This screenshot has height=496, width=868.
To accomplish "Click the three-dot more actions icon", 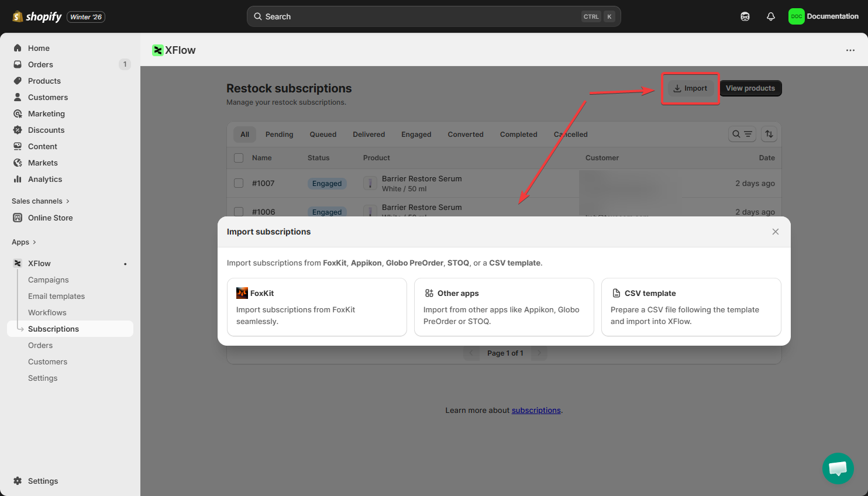I will 850,50.
